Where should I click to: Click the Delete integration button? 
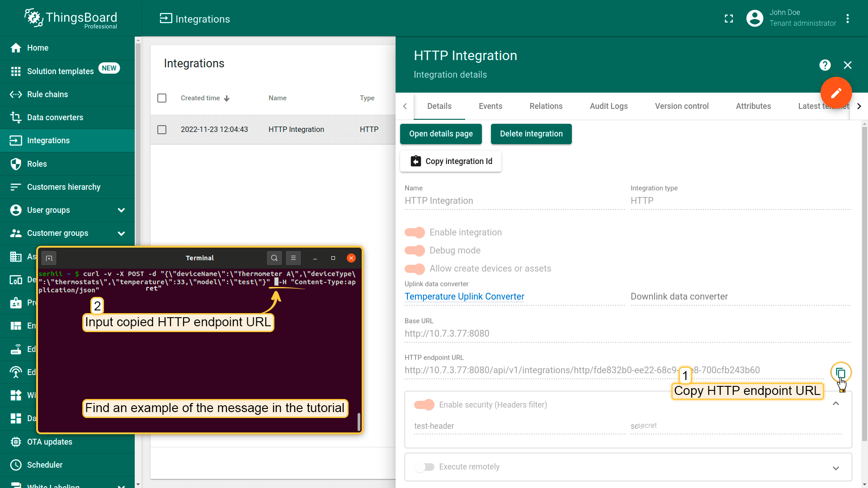(x=531, y=134)
